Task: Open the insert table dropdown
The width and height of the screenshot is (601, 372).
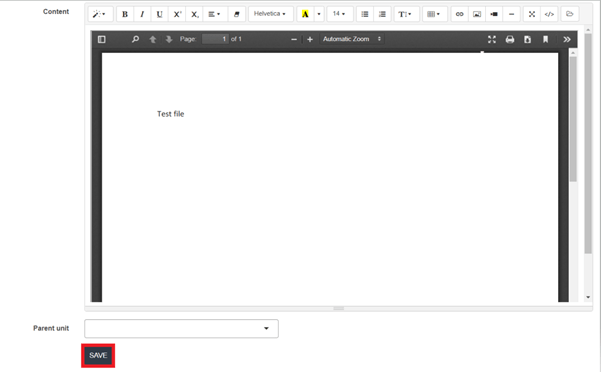Action: pyautogui.click(x=435, y=14)
